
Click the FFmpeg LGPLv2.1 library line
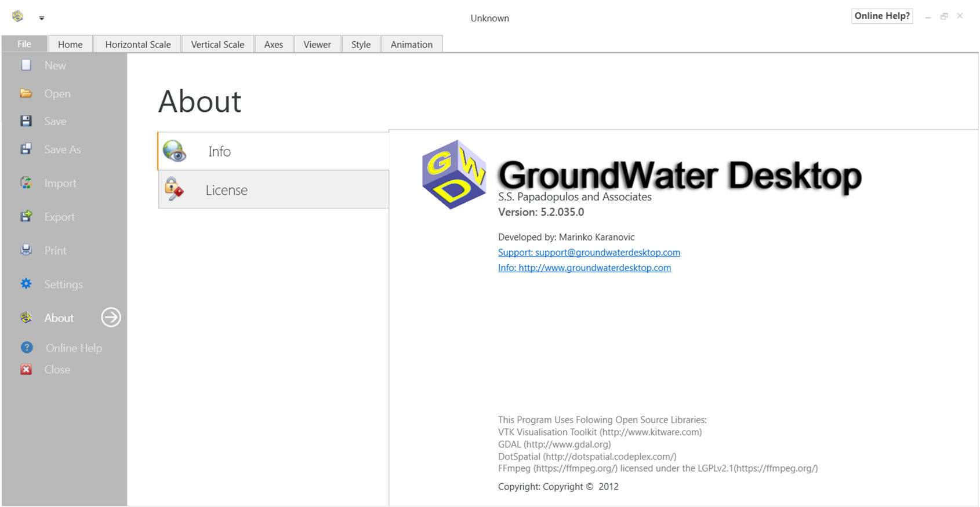pyautogui.click(x=658, y=468)
